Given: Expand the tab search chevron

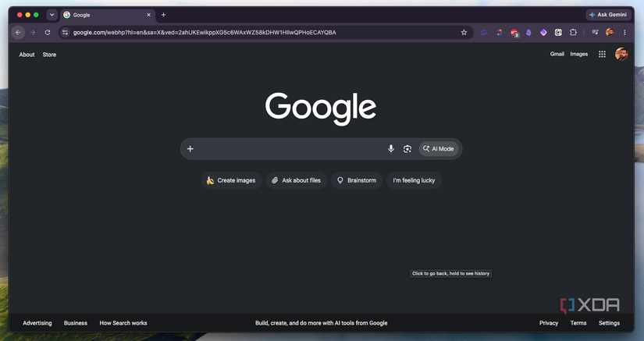Looking at the screenshot, I should [52, 15].
